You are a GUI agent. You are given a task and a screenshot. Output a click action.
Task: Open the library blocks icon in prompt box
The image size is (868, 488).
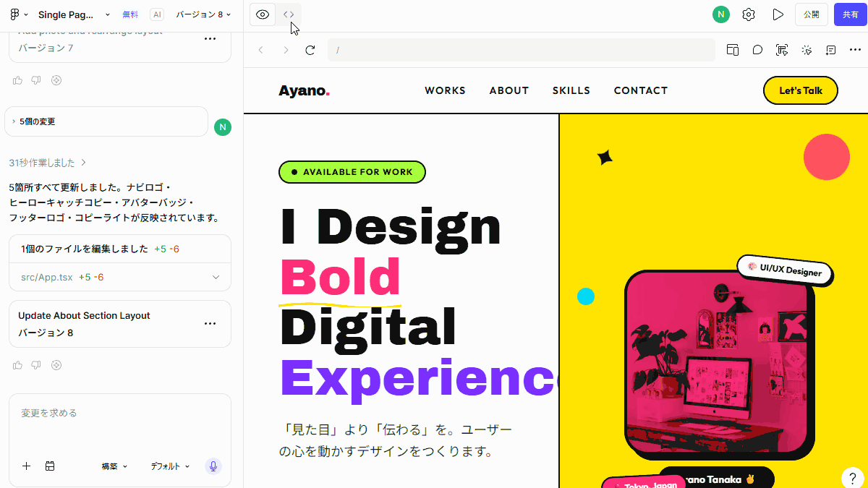[50, 466]
